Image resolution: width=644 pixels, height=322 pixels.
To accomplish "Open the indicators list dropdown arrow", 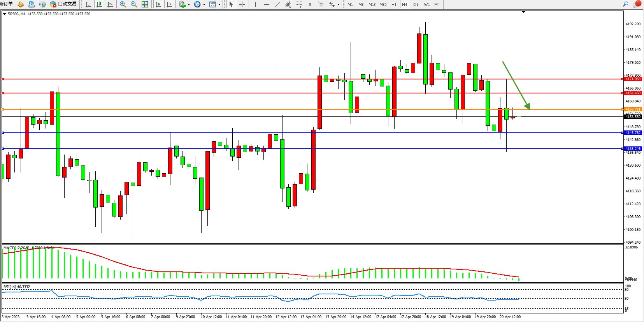I will pyautogui.click(x=189, y=5).
